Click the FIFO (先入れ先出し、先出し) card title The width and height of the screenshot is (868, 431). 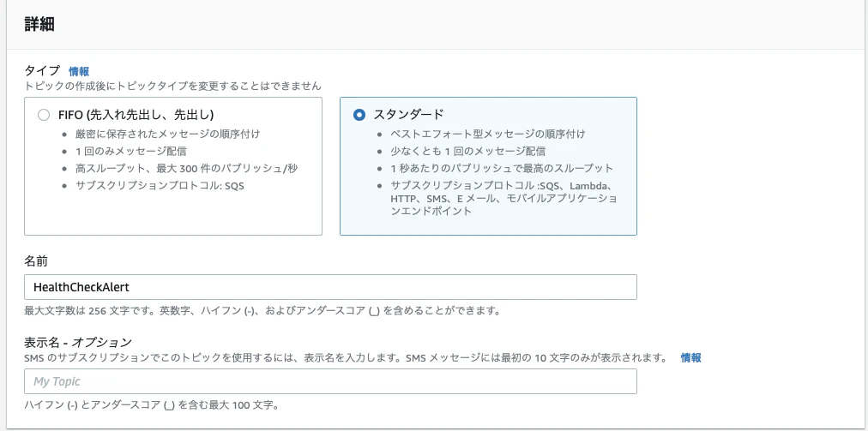[136, 115]
